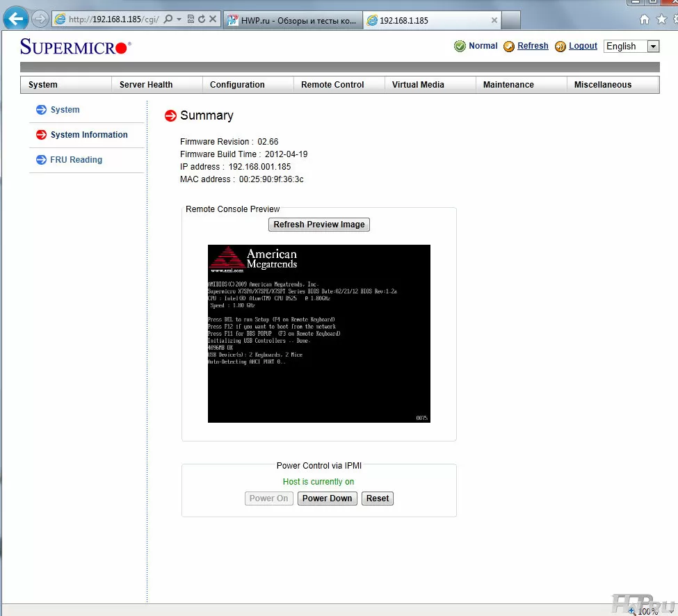Click the MAC address 00:25:90:9f:36:3c

271,179
